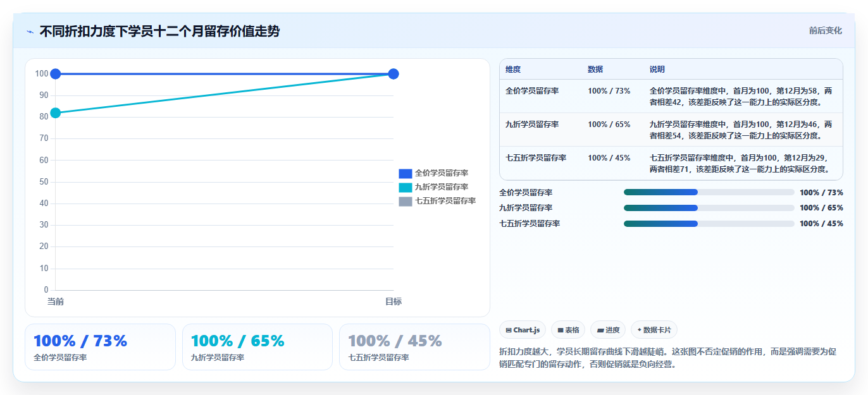Click the 七五折学员留存率 table row label
Screen dimensions: 868x395
coord(536,157)
